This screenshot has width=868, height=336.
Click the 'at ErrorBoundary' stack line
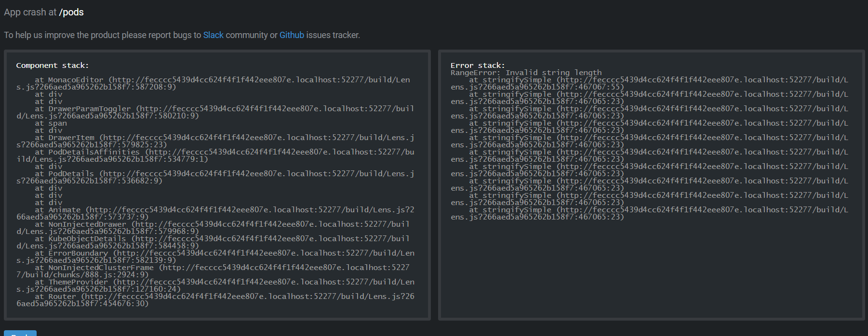(x=215, y=257)
